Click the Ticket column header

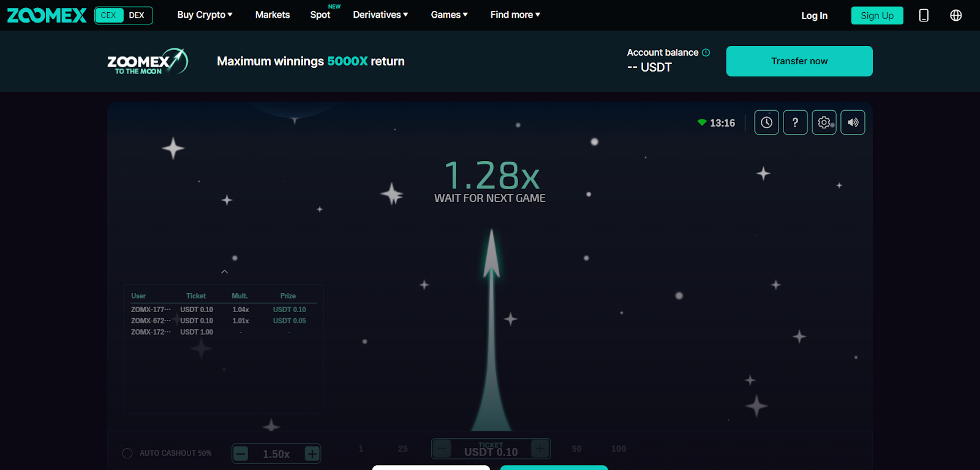click(196, 296)
